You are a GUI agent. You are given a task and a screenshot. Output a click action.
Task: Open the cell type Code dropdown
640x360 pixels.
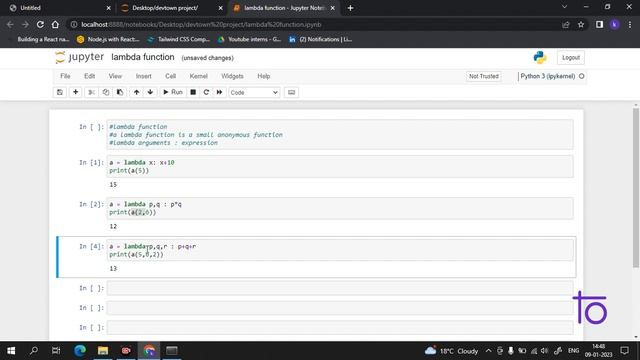pos(254,93)
